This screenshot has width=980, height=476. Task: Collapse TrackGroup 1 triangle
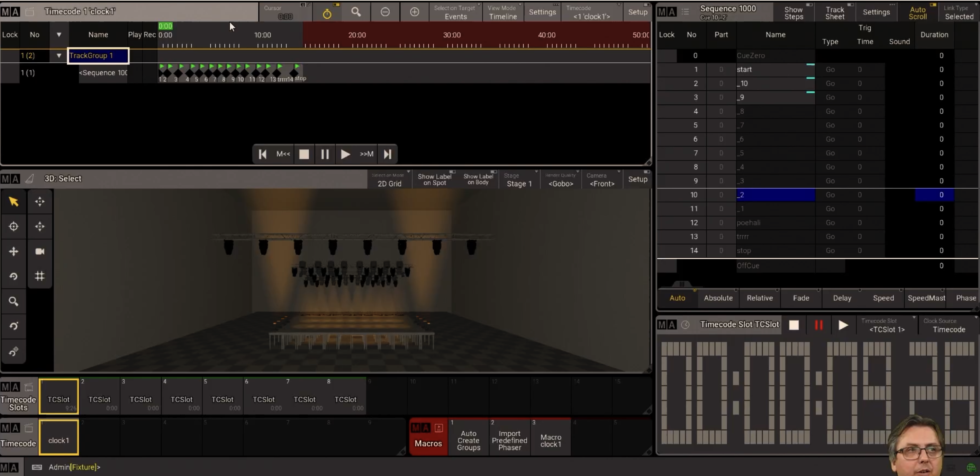point(58,55)
